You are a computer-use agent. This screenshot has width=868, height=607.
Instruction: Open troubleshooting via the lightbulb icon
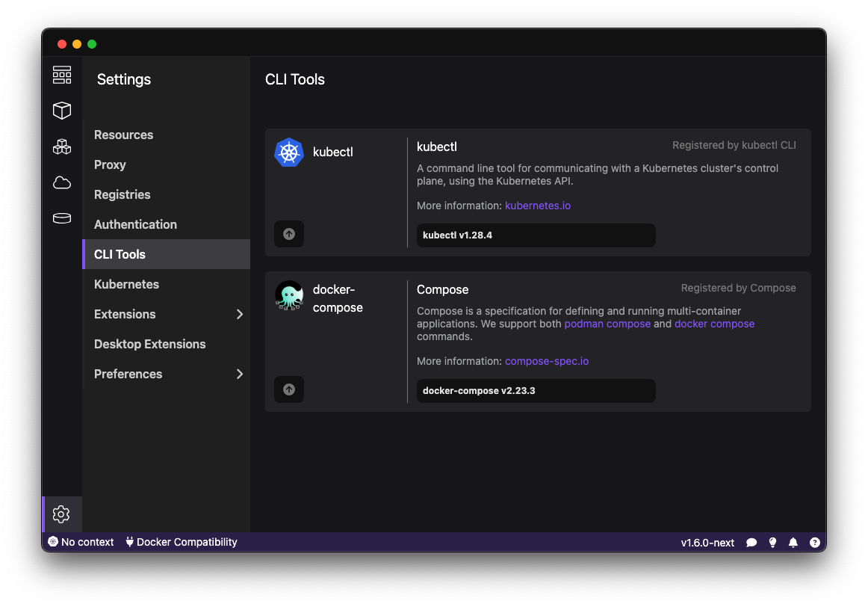click(772, 542)
